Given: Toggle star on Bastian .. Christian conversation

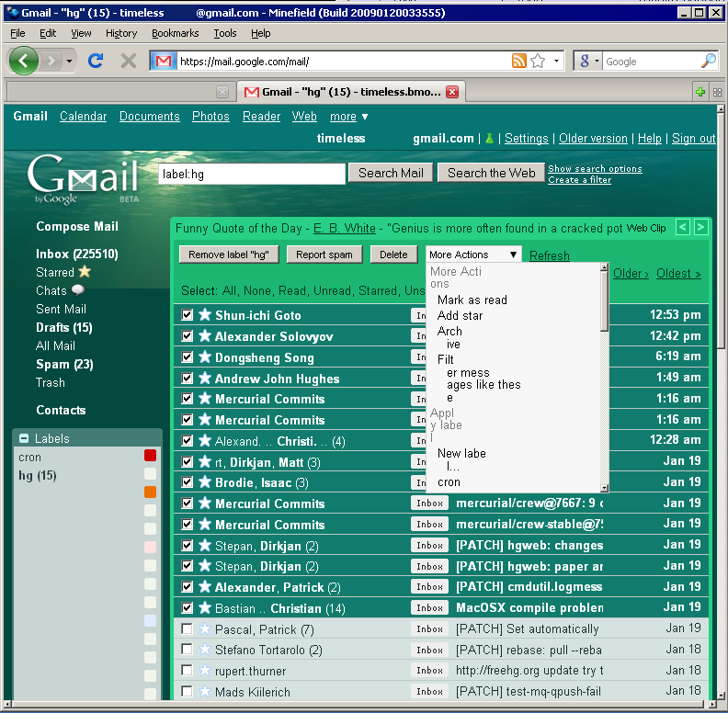Looking at the screenshot, I should pyautogui.click(x=205, y=607).
